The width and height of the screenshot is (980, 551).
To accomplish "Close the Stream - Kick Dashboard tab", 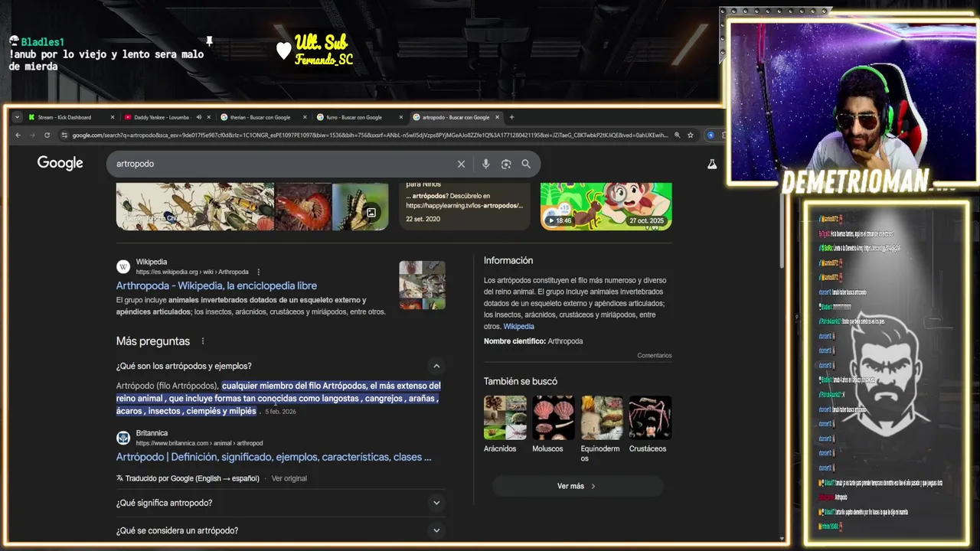I will tap(113, 117).
